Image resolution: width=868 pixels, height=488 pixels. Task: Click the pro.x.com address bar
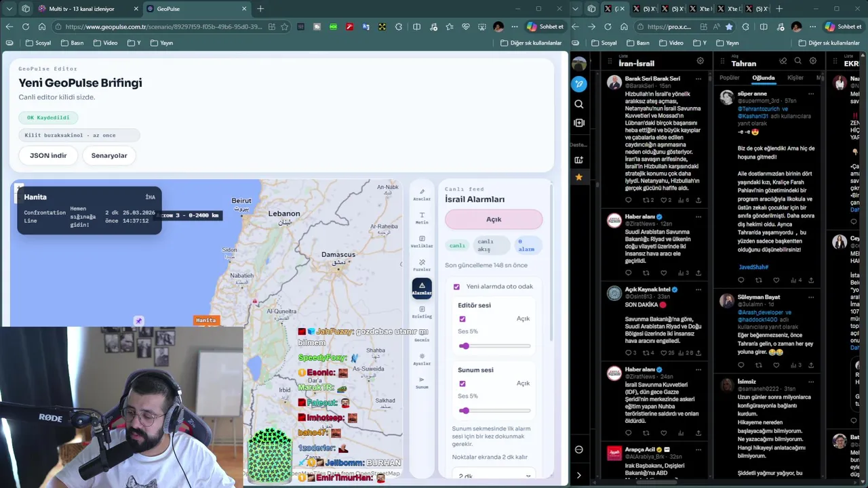click(x=669, y=26)
